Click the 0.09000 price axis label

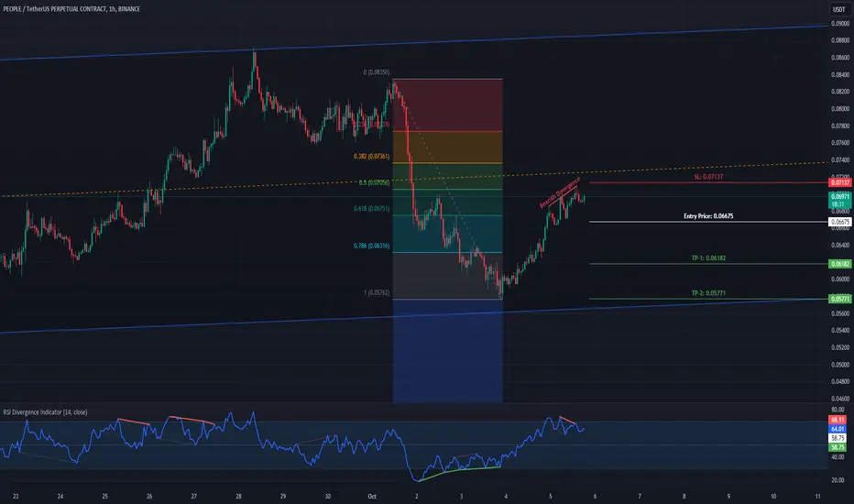(840, 24)
